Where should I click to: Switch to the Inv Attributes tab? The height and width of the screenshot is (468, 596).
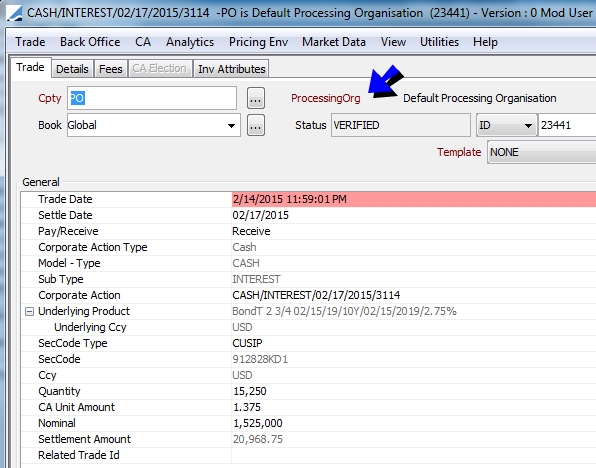(231, 69)
